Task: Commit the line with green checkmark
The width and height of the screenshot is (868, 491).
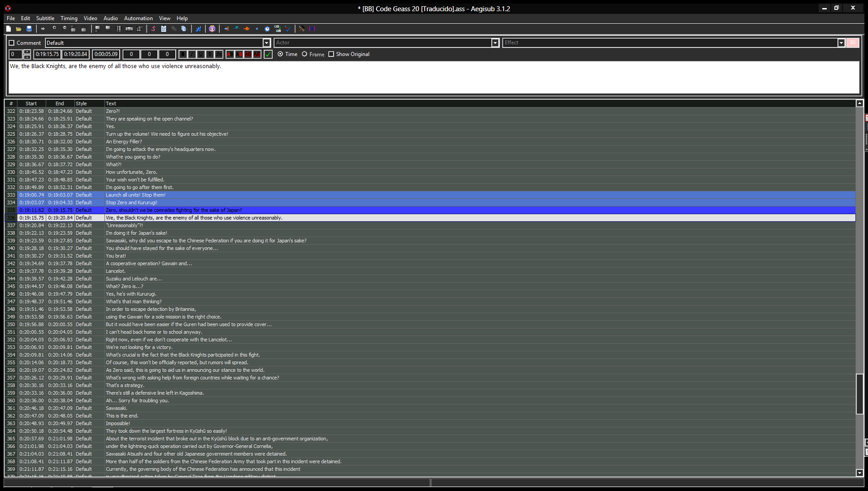Action: [268, 54]
